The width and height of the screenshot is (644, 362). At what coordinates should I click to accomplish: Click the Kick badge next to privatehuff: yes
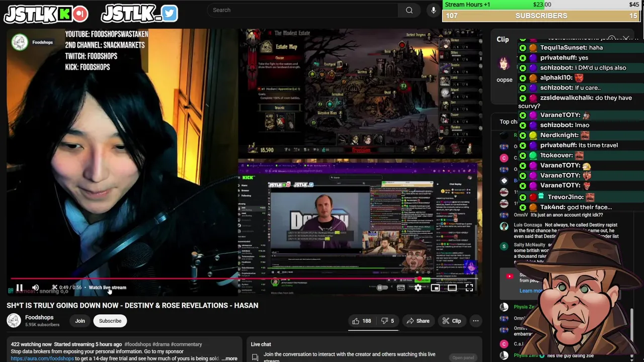pos(523,58)
